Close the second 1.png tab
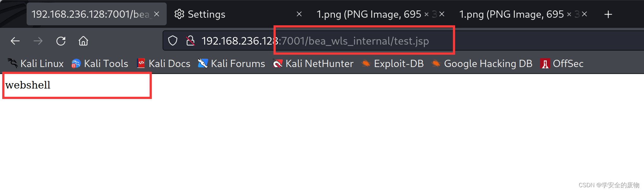The height and width of the screenshot is (191, 644). pyautogui.click(x=584, y=14)
